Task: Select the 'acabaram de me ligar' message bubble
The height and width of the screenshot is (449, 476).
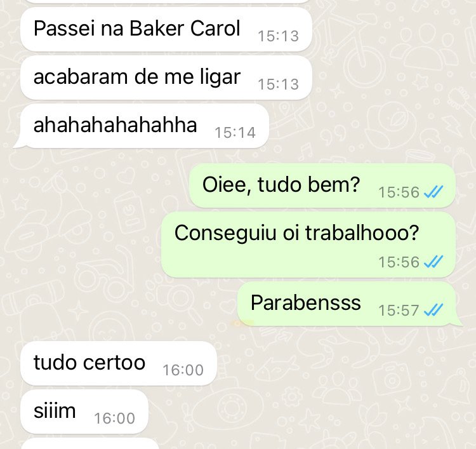Action: tap(166, 77)
